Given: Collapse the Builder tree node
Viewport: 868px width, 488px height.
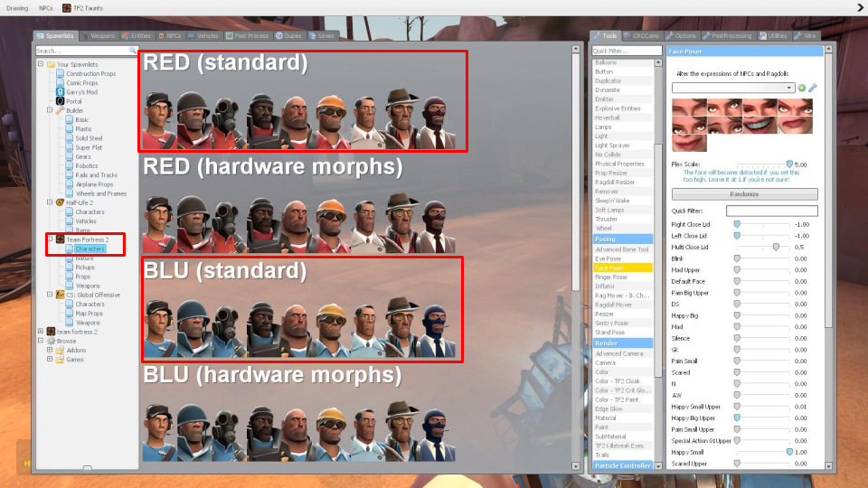Looking at the screenshot, I should pyautogui.click(x=50, y=110).
